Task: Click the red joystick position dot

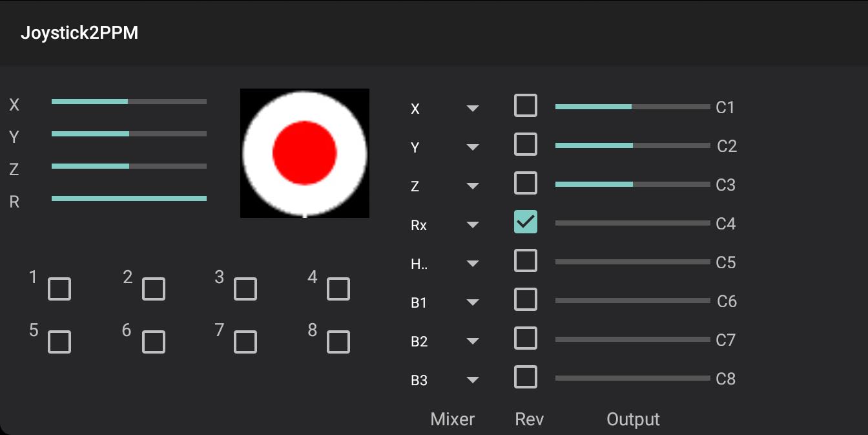Action: tap(305, 153)
